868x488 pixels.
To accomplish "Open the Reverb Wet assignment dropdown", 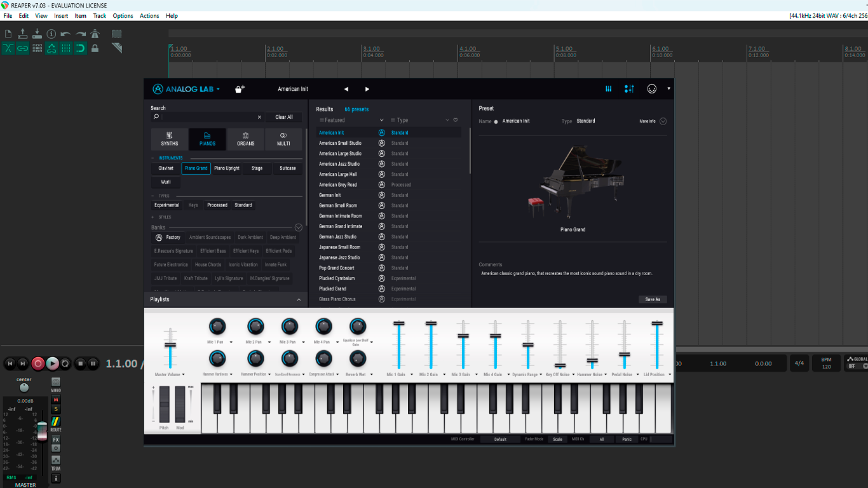I will [372, 374].
